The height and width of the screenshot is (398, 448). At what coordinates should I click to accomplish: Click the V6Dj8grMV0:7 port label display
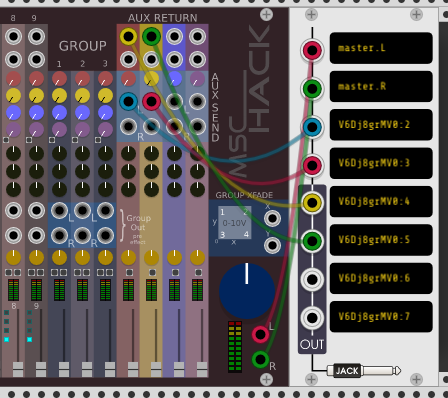coord(381,316)
